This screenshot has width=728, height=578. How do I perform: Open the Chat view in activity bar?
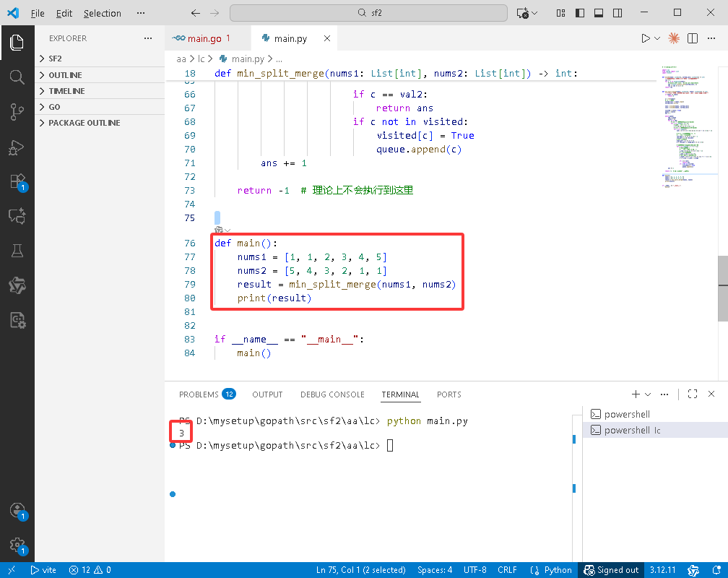point(17,216)
